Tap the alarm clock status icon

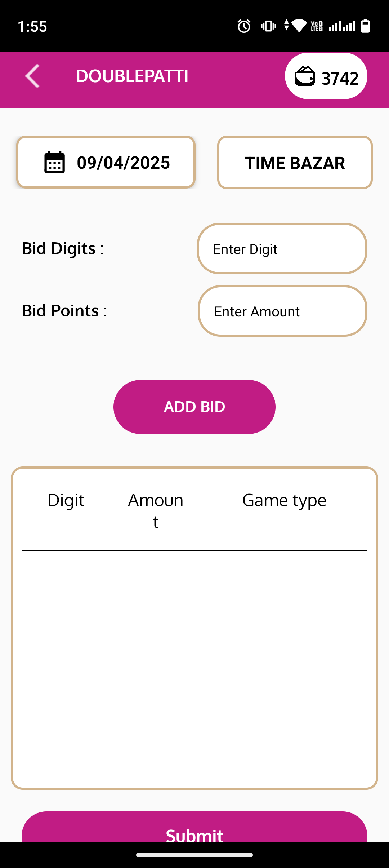tap(244, 26)
